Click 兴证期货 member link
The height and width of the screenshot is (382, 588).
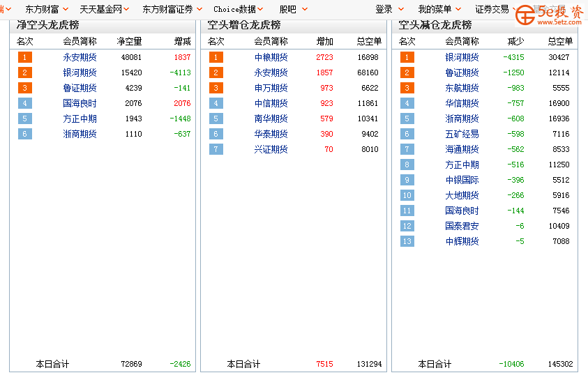tap(271, 150)
